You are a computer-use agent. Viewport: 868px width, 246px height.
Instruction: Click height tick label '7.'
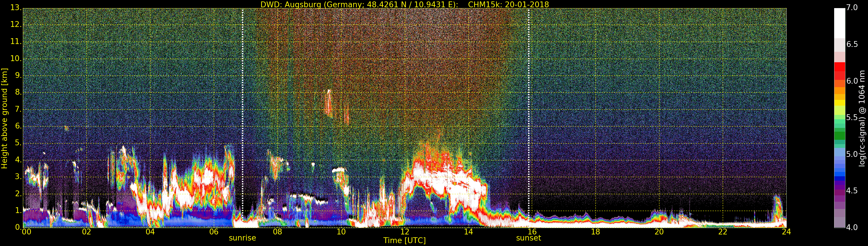(18, 109)
